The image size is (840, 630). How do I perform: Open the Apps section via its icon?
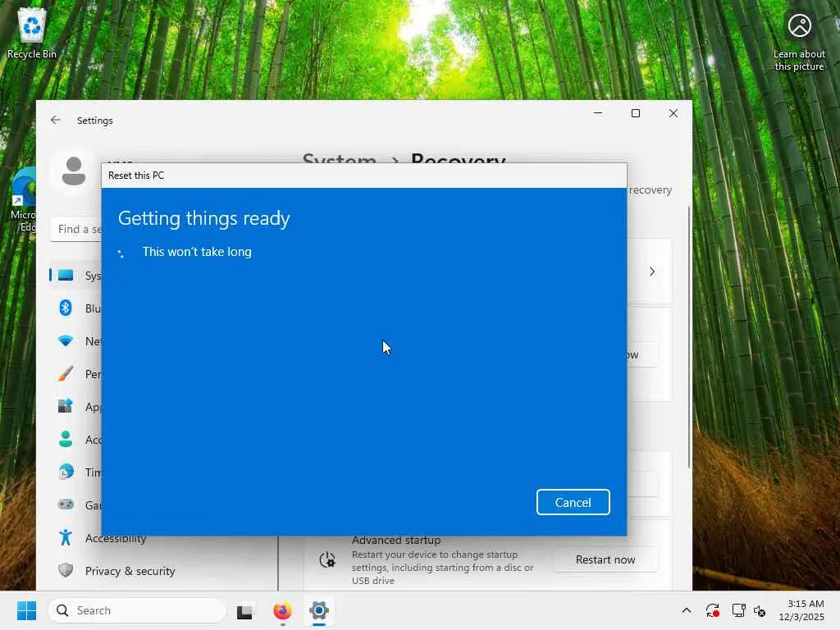pyautogui.click(x=66, y=406)
